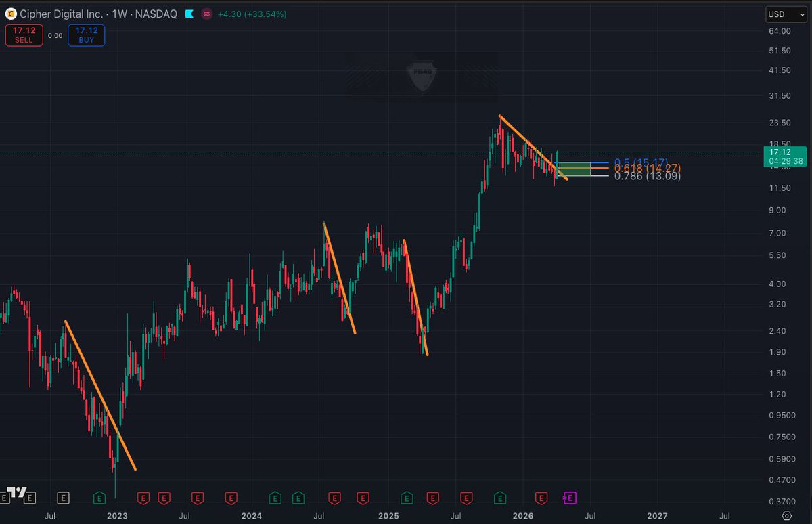Click the 41.50 price axis label
Image resolution: width=812 pixels, height=524 pixels.
(x=780, y=70)
